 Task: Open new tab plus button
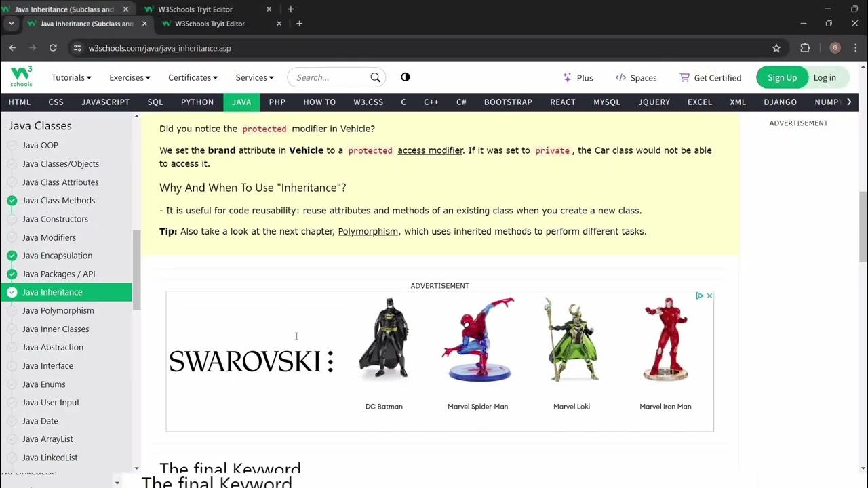coord(299,24)
